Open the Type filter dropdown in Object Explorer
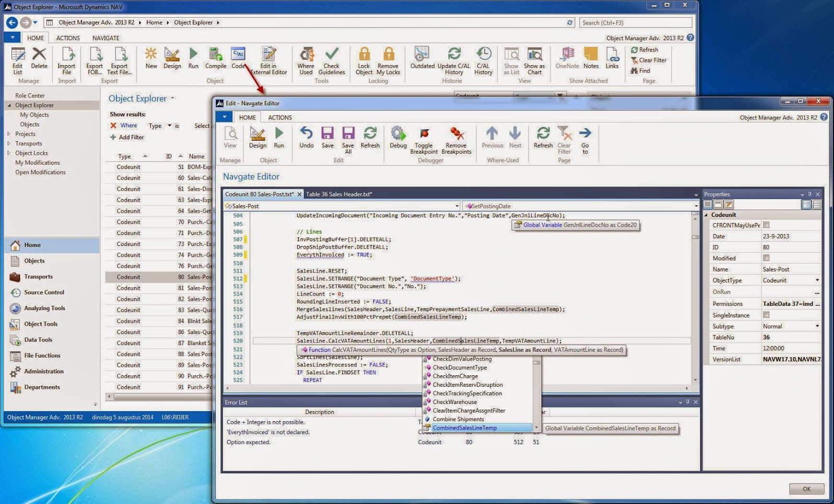 169,126
